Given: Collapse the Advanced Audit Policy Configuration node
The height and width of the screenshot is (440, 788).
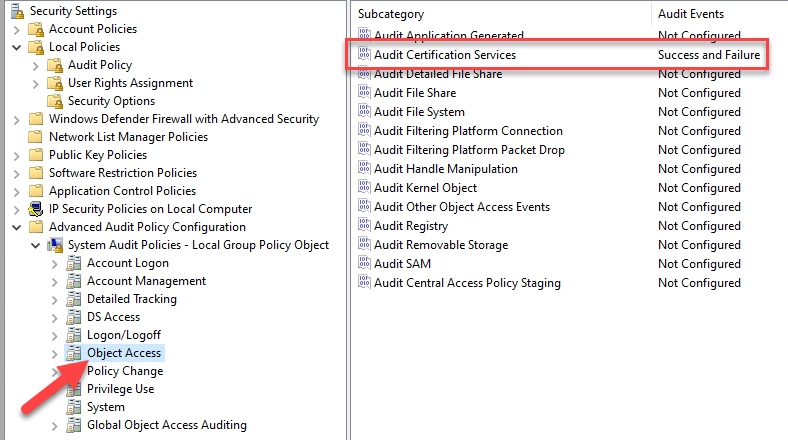Looking at the screenshot, I should 16,227.
